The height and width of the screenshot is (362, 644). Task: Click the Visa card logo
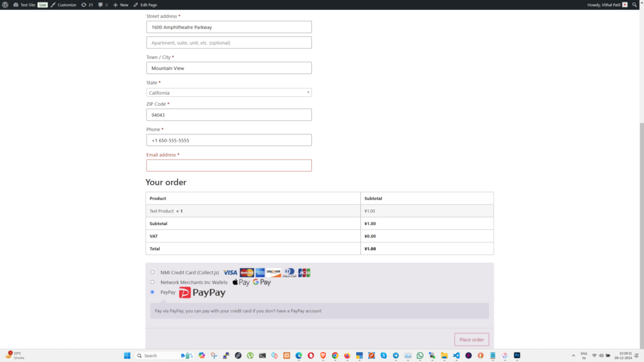point(230,273)
